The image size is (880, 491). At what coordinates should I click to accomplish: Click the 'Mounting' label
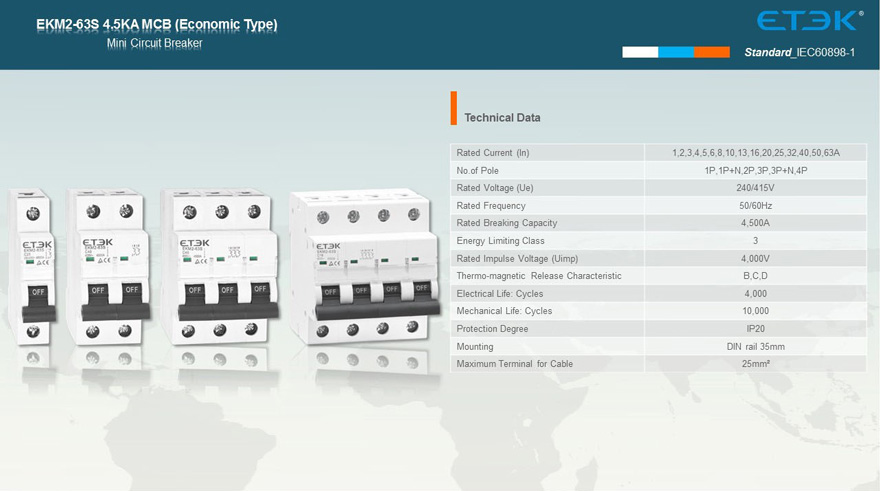[475, 347]
